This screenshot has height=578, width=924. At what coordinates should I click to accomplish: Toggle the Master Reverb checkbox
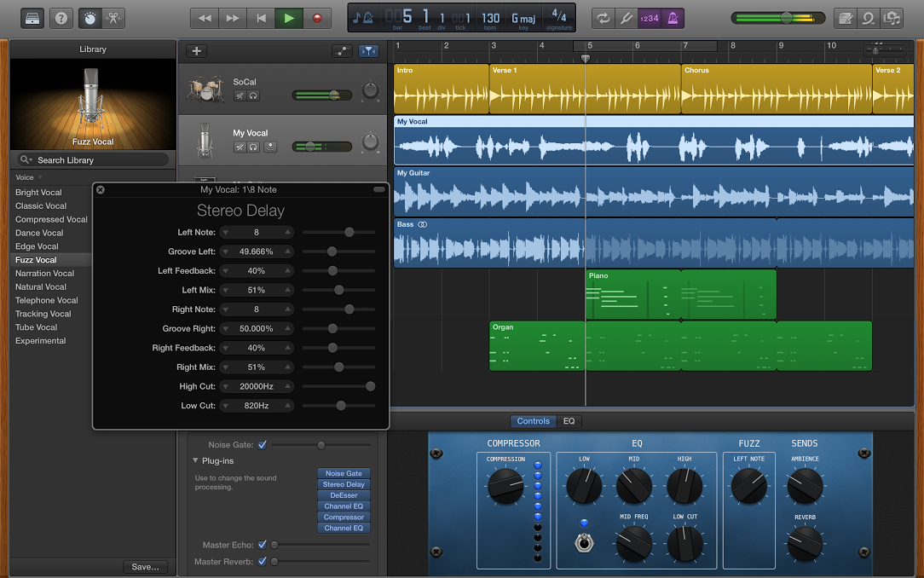tap(263, 561)
